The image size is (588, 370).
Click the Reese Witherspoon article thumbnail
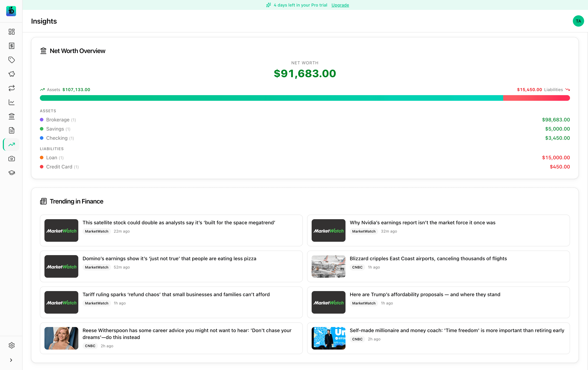click(61, 338)
